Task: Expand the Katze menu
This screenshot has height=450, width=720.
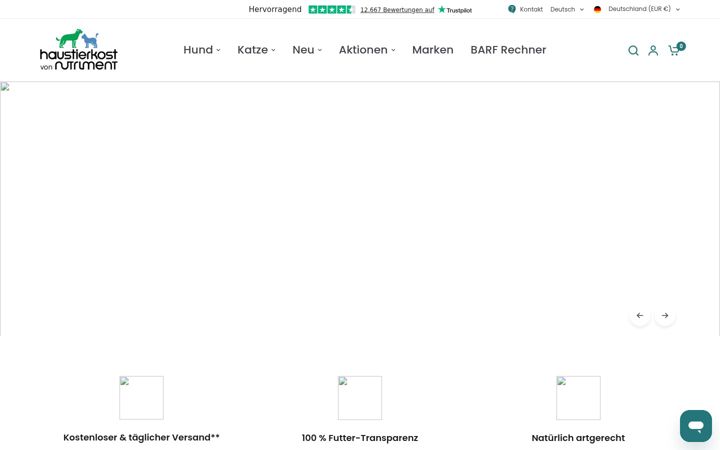Action: (x=256, y=50)
